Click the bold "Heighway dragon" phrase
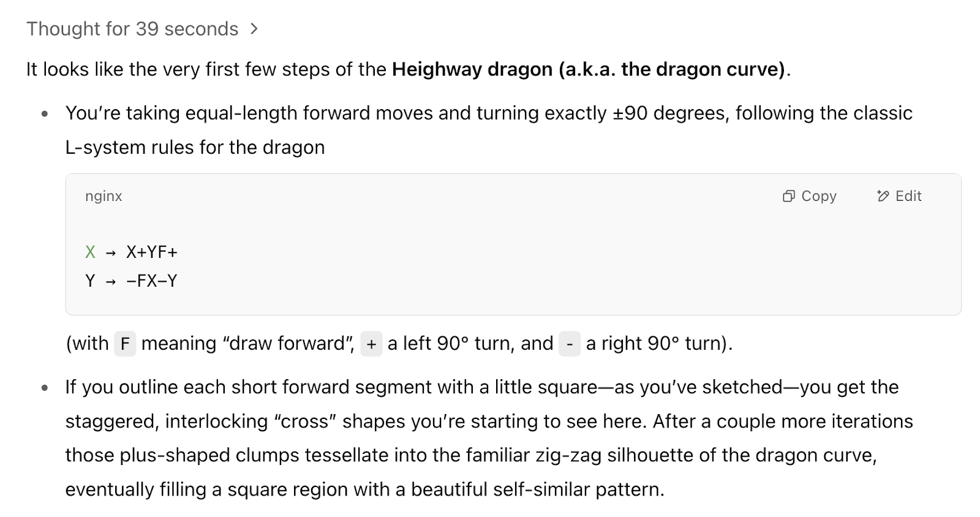The width and height of the screenshot is (980, 517). [x=472, y=69]
